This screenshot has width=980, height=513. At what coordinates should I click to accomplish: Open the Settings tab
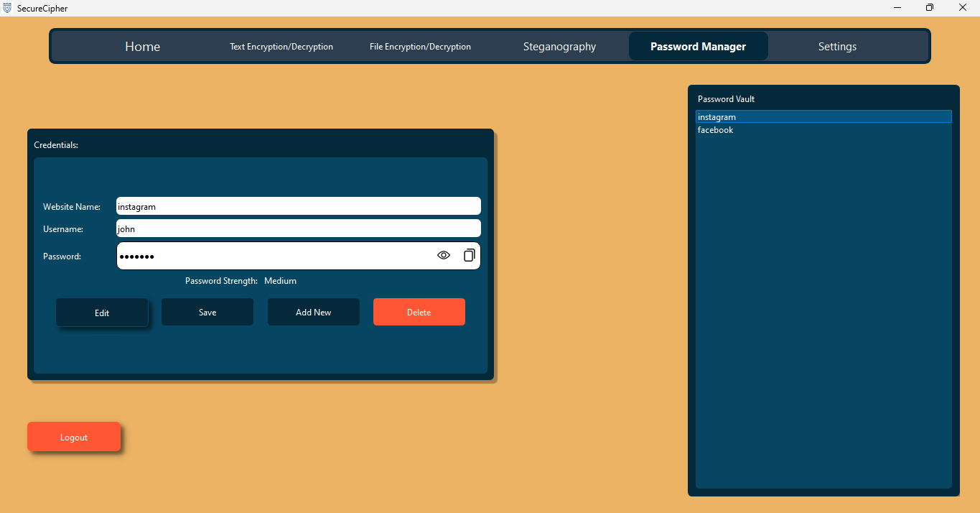point(837,47)
